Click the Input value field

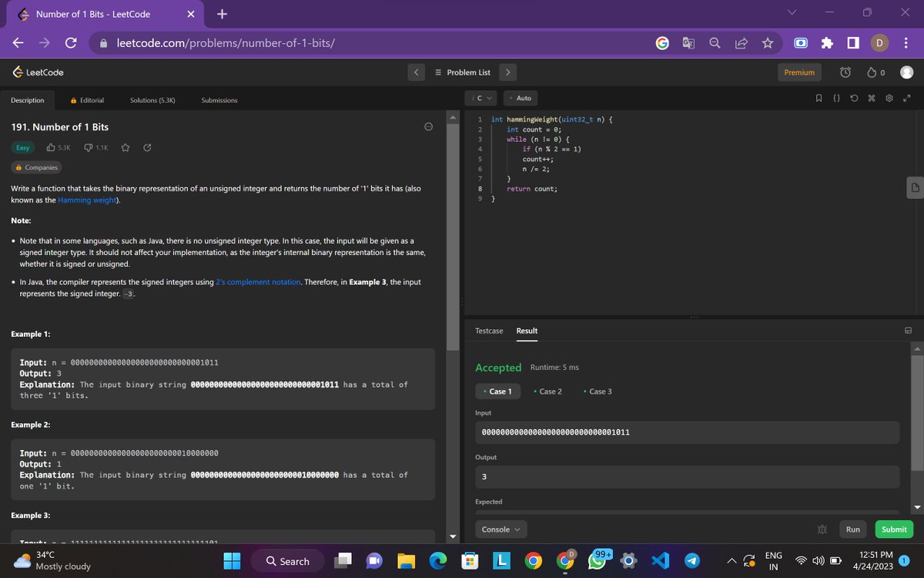tap(687, 432)
